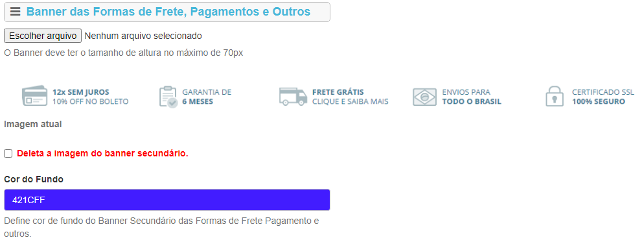The image size is (644, 244).
Task: Click the 'CERTIFICADO SSL 100% SEGURO' text
Action: pyautogui.click(x=603, y=97)
